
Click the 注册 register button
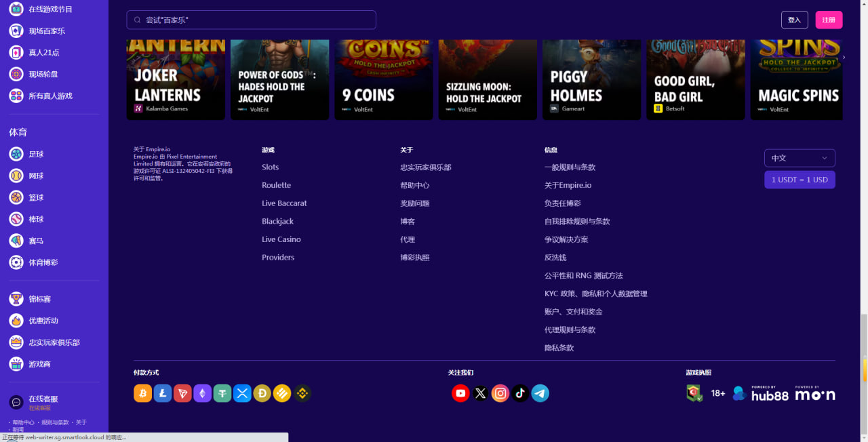tap(829, 20)
